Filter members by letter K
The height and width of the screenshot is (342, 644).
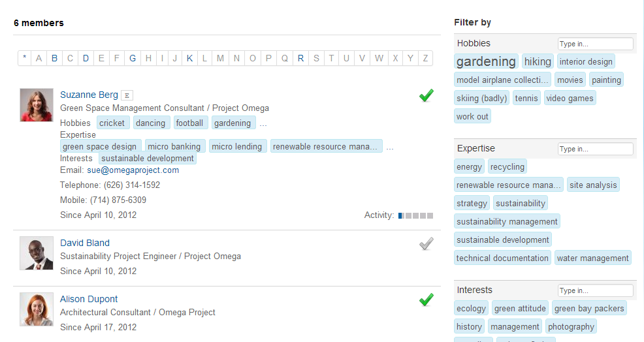click(189, 58)
